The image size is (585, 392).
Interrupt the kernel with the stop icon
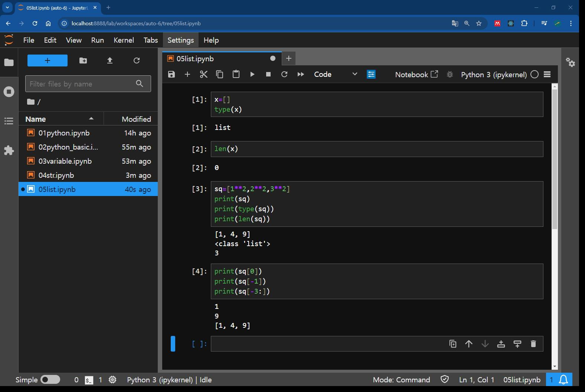tap(268, 74)
